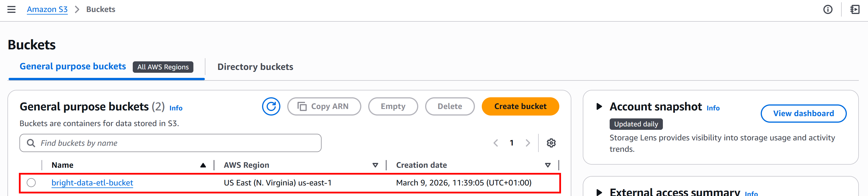Go to the previous page of buckets
868x196 pixels.
496,143
